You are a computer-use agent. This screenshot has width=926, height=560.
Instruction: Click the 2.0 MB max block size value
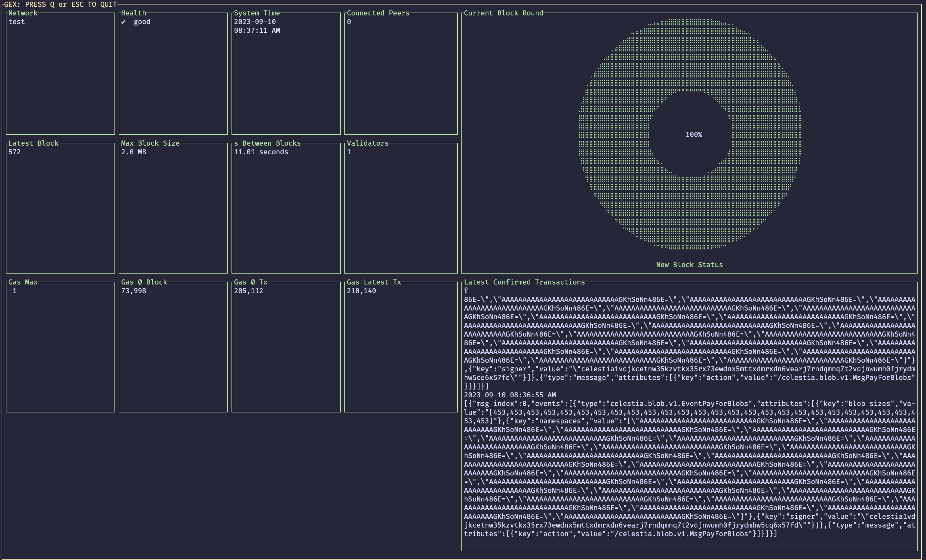pyautogui.click(x=133, y=152)
